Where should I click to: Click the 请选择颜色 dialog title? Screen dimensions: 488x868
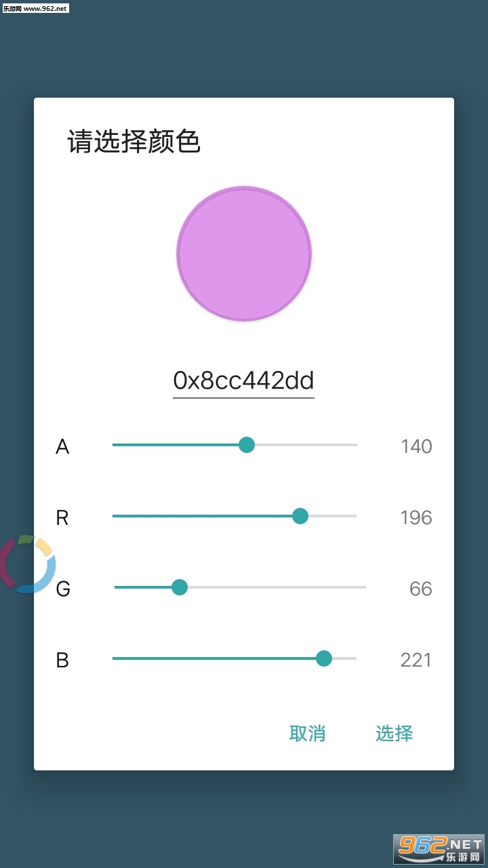(x=134, y=142)
